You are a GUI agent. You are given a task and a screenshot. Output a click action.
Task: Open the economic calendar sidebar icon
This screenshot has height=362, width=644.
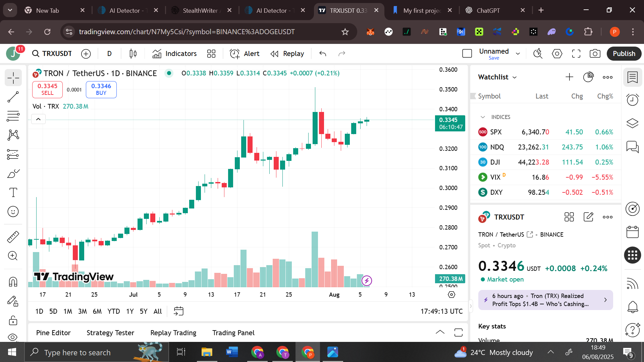pyautogui.click(x=633, y=232)
